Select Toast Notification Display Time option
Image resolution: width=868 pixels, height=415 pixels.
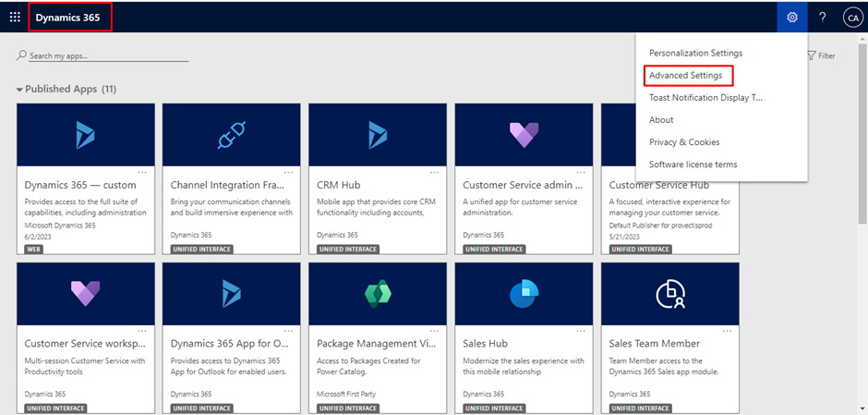pyautogui.click(x=705, y=98)
